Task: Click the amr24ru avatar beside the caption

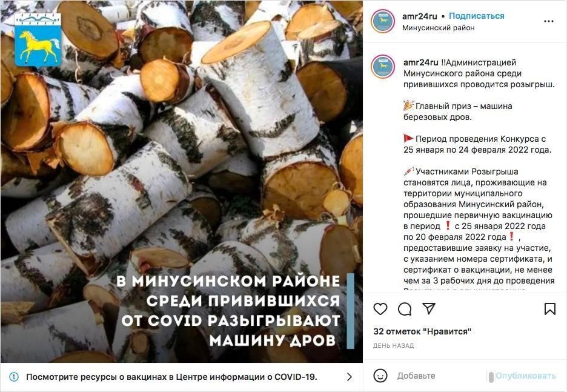Action: tap(383, 67)
